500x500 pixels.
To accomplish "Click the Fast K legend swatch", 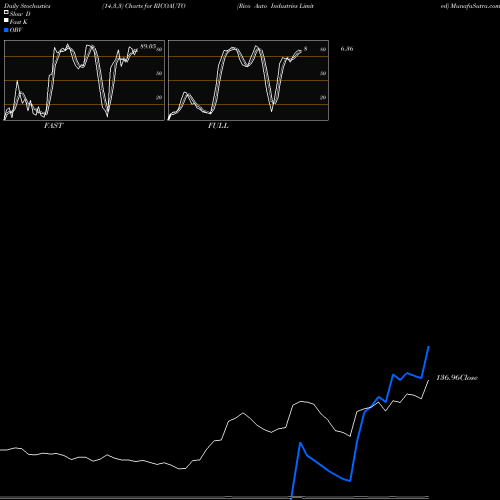I will click(6, 21).
